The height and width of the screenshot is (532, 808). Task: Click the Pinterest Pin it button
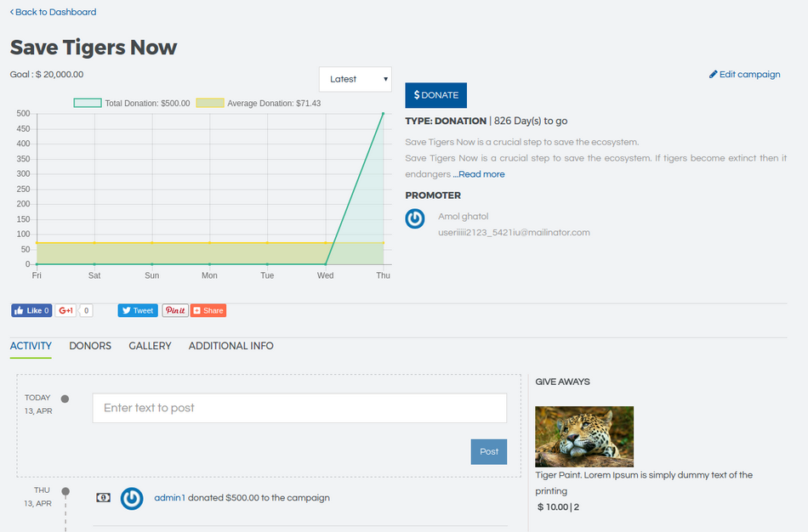pos(175,311)
